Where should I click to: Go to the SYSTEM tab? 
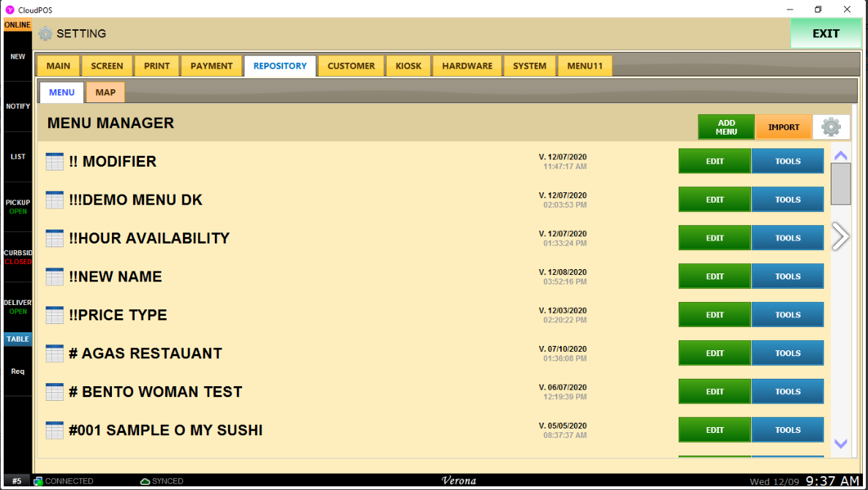pos(529,66)
